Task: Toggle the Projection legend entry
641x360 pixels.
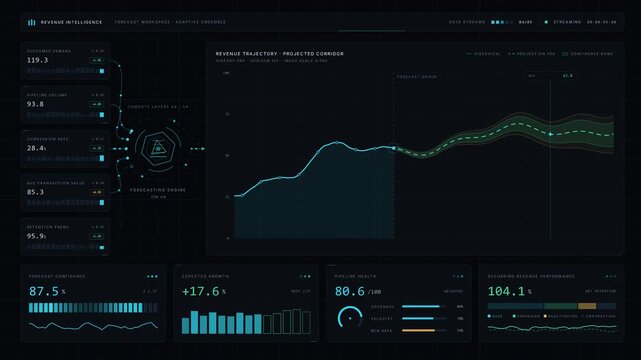Action: click(x=531, y=54)
